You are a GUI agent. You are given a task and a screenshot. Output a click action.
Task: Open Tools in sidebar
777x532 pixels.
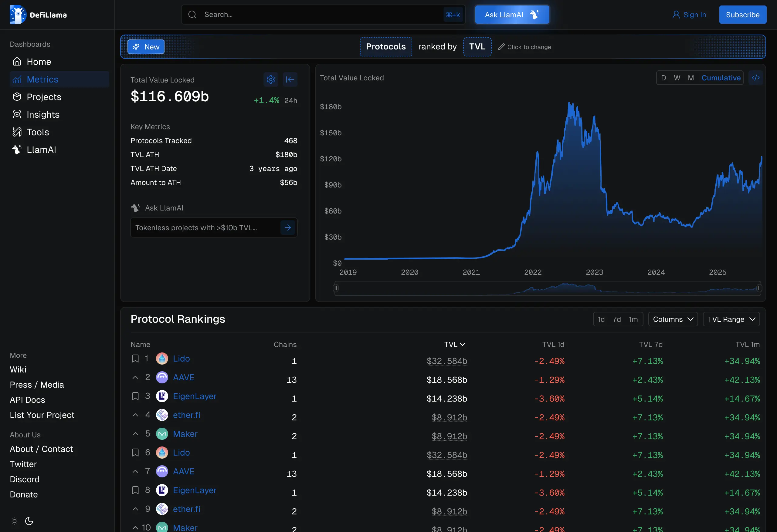(x=59, y=132)
